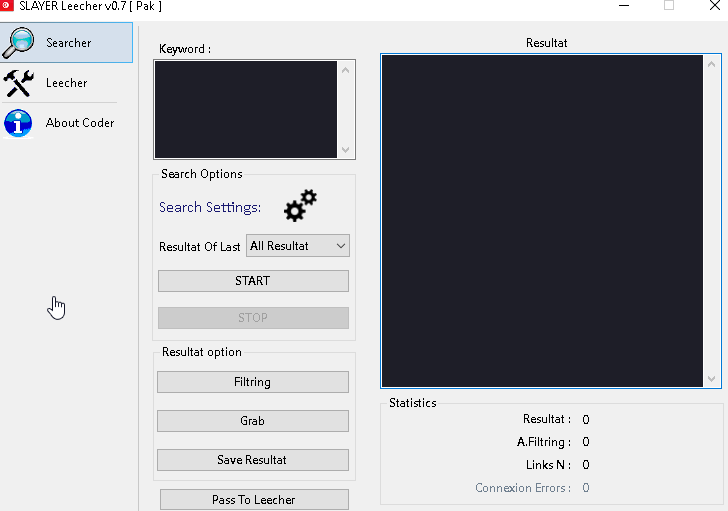
Task: Click inside the Resultat output box
Action: pos(542,221)
